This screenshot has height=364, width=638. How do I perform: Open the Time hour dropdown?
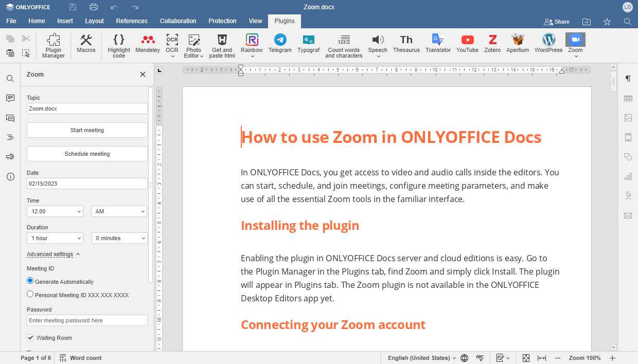55,211
